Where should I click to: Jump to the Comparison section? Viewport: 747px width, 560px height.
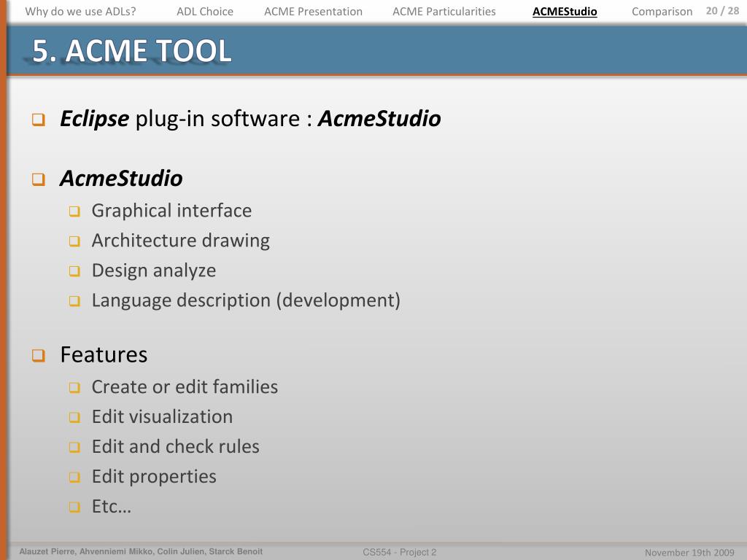click(x=662, y=12)
